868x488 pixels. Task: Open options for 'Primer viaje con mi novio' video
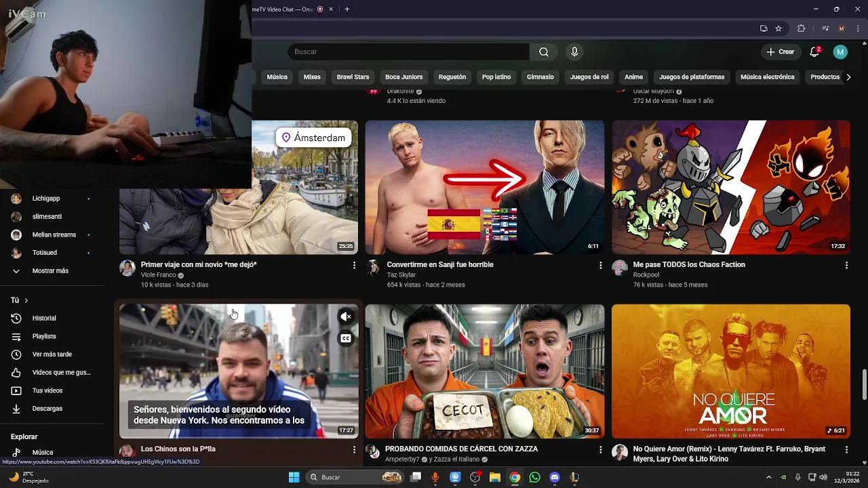click(x=354, y=266)
